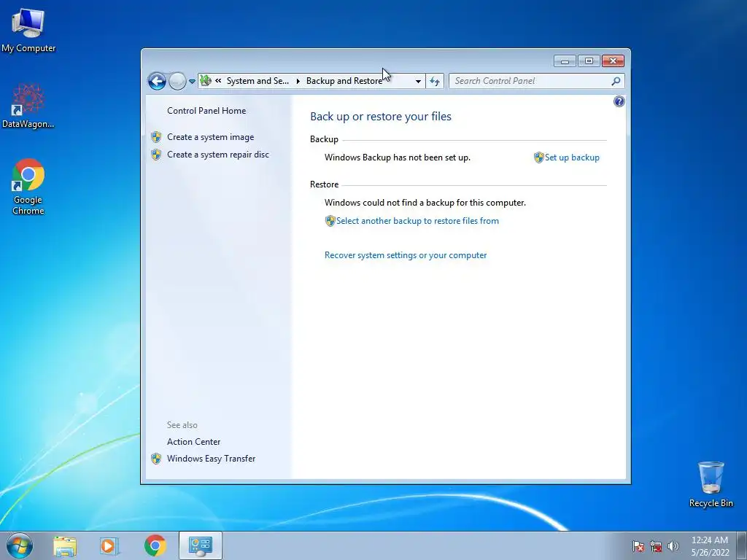
Task: Click the Windows could not find a backup text
Action: pos(425,203)
